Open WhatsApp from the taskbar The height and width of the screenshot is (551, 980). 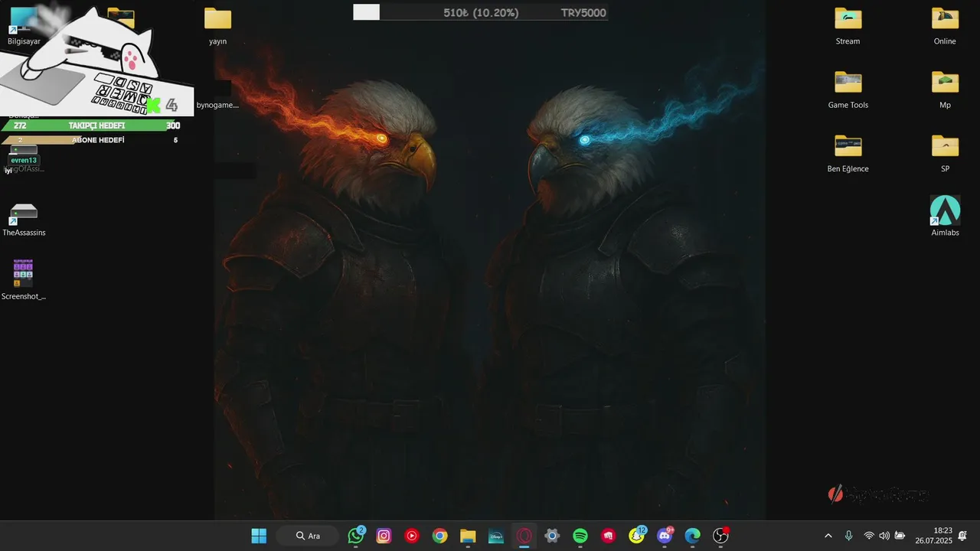click(356, 536)
